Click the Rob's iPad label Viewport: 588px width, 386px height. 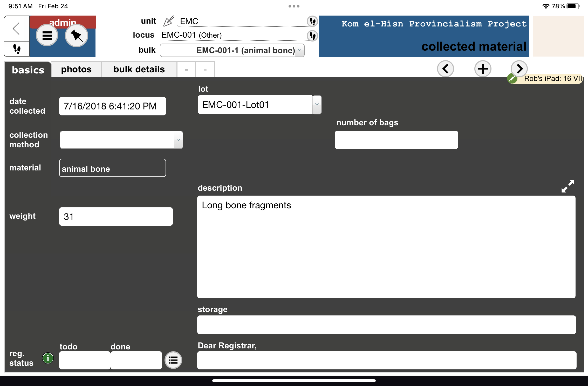pyautogui.click(x=553, y=78)
